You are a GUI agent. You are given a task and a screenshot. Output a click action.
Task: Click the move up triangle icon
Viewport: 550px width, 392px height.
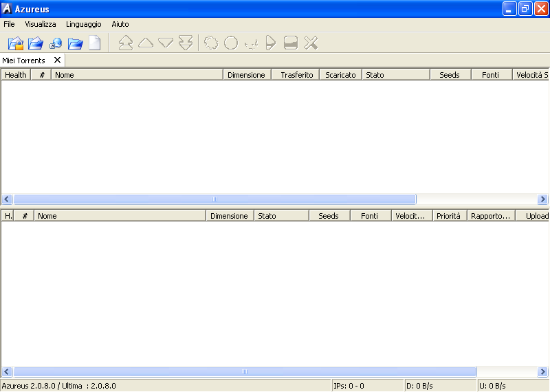click(x=146, y=43)
